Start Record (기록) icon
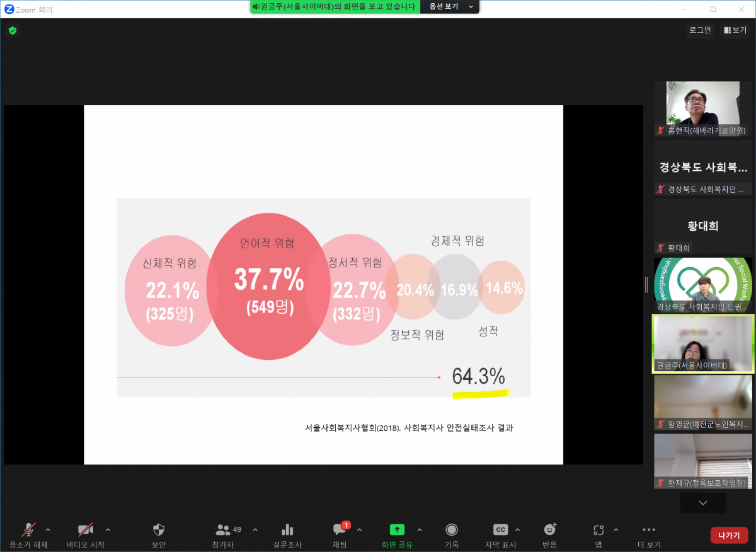756x552 pixels. tap(452, 530)
